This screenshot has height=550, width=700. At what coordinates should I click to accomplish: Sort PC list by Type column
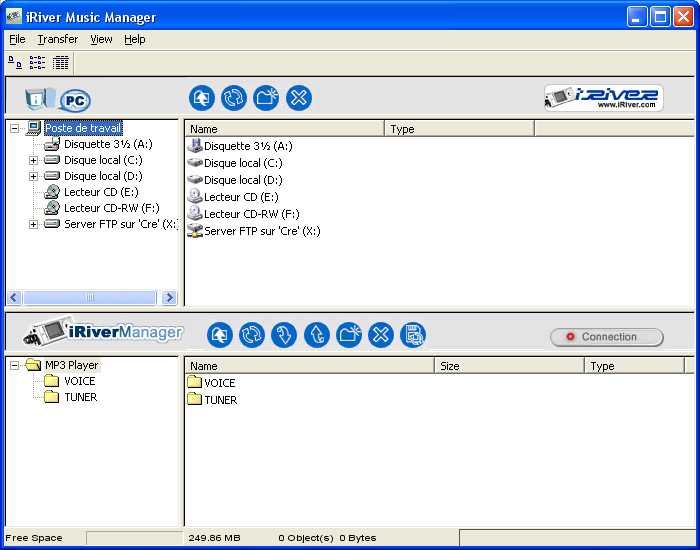[x=459, y=129]
